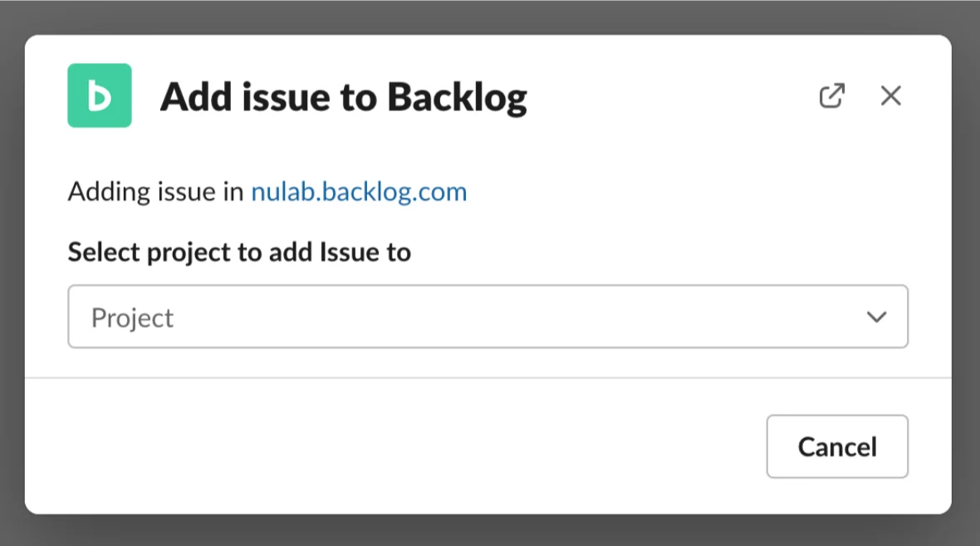Select the 'Add issue to Backlog' heading
The width and height of the screenshot is (980, 546).
point(343,97)
